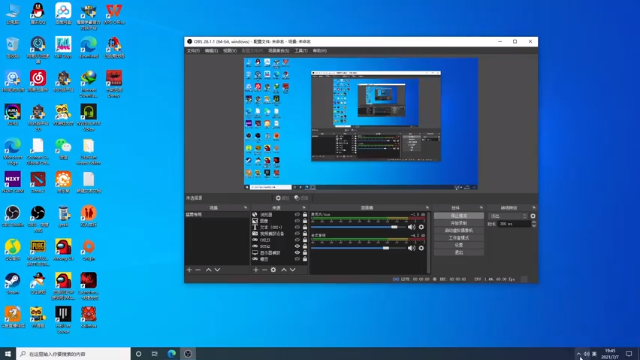
Task: Toggle visibility eye of 视频捕获设备 source
Action: 297,233
